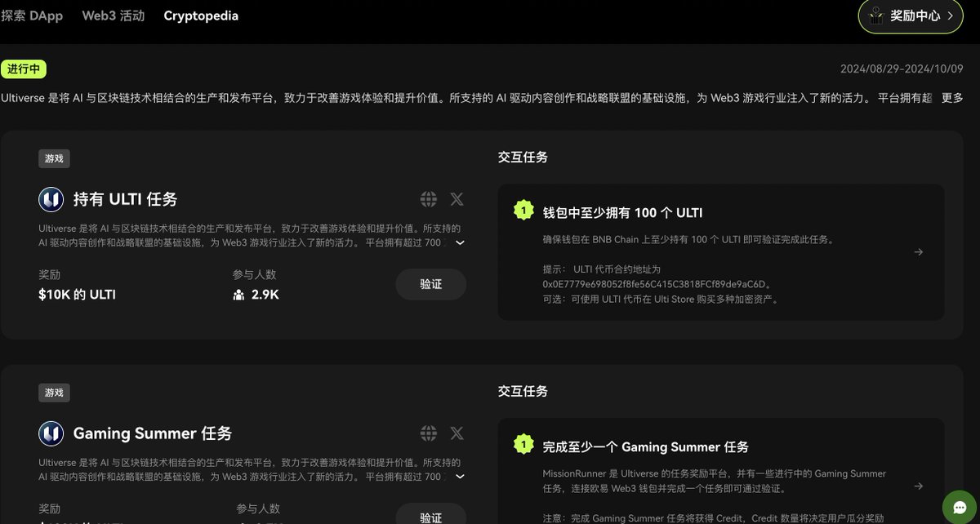Click the participants icon next to 2.9K
This screenshot has width=980, height=524.
238,295
